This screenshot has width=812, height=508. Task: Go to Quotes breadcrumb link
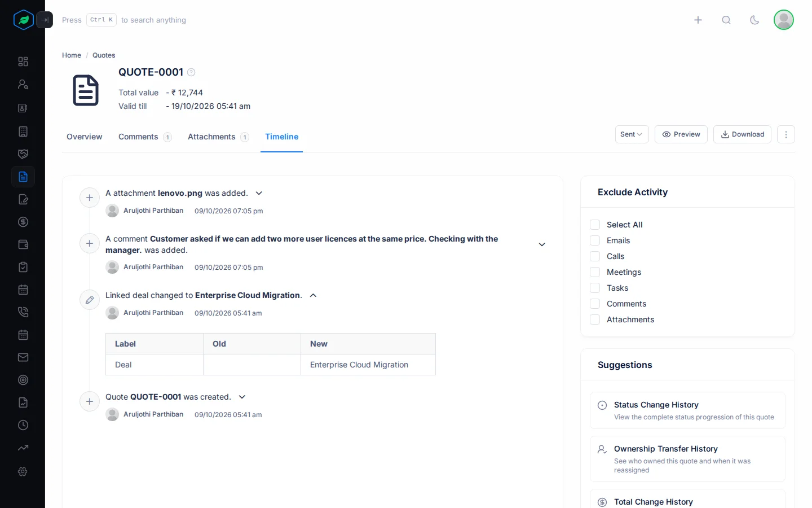[x=104, y=55]
